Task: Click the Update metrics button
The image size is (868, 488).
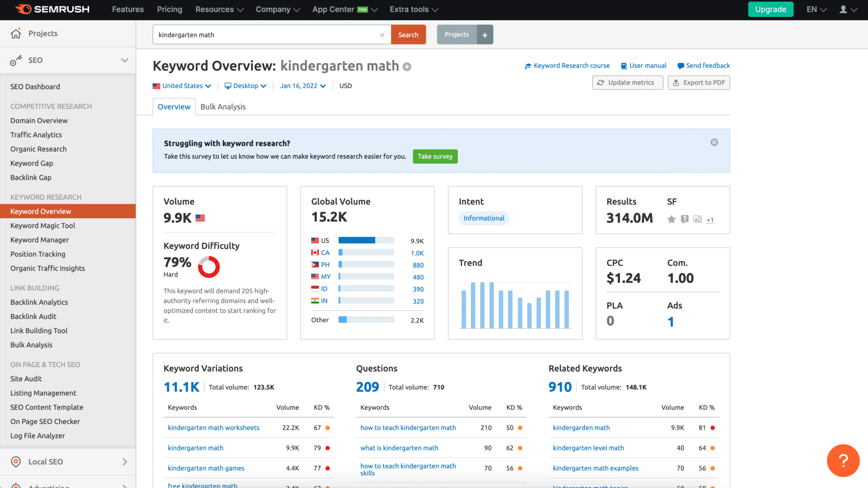Action: click(x=628, y=83)
